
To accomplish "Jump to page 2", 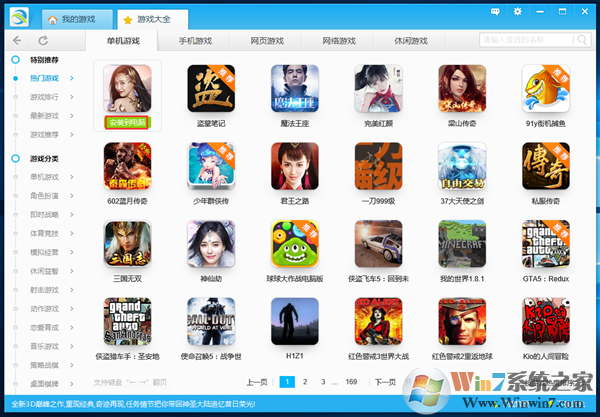I will tap(305, 382).
